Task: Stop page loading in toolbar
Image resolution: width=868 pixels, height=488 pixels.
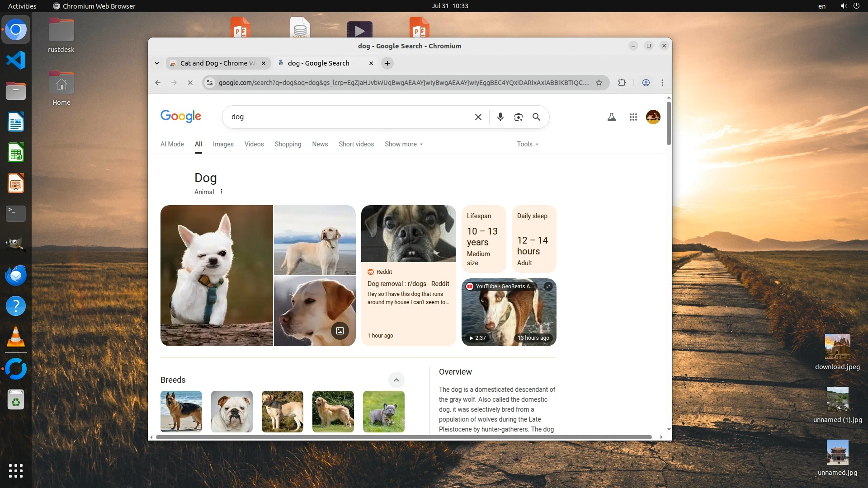Action: [x=190, y=83]
